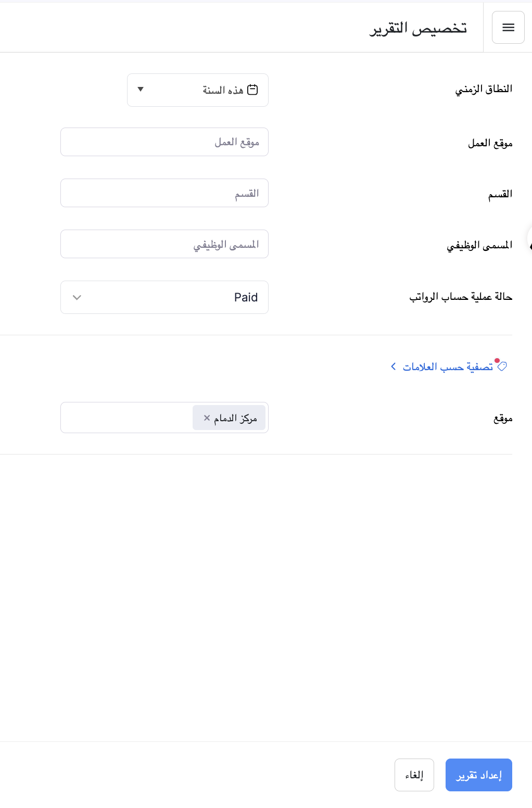Click the chevron in the Paid dropdown

pyautogui.click(x=77, y=297)
